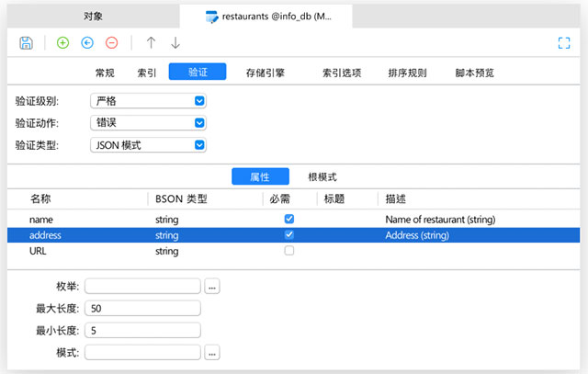Click the 模式 input field
The image size is (588, 374).
[143, 353]
